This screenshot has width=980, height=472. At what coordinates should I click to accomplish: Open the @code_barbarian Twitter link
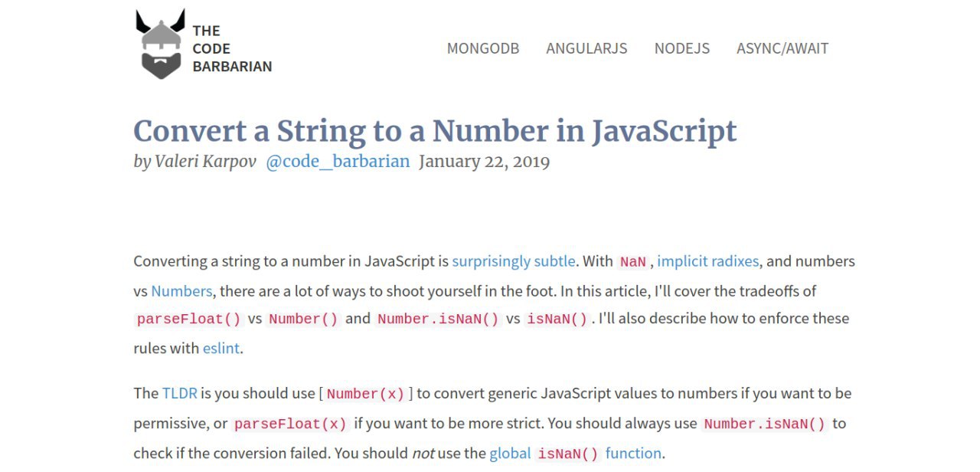(x=338, y=162)
